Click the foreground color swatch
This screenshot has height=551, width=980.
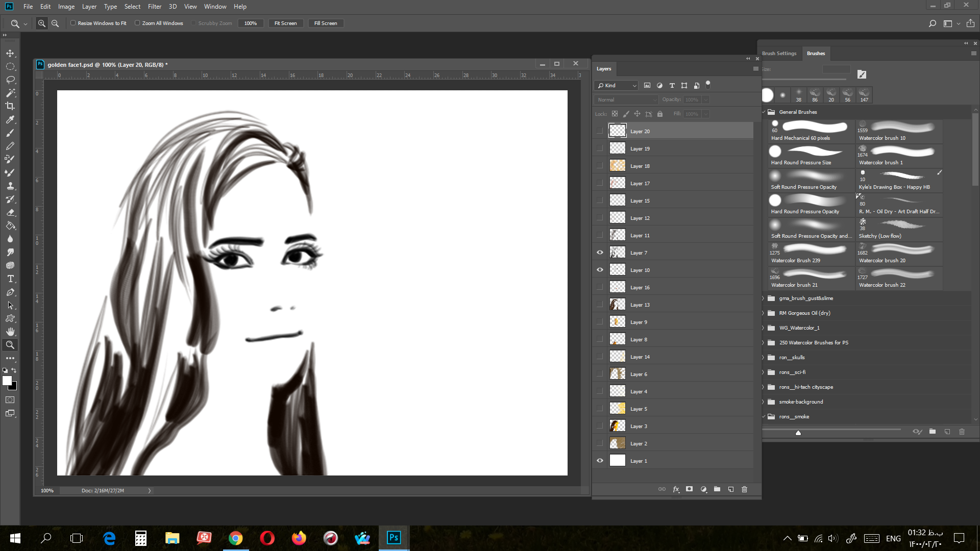point(7,381)
